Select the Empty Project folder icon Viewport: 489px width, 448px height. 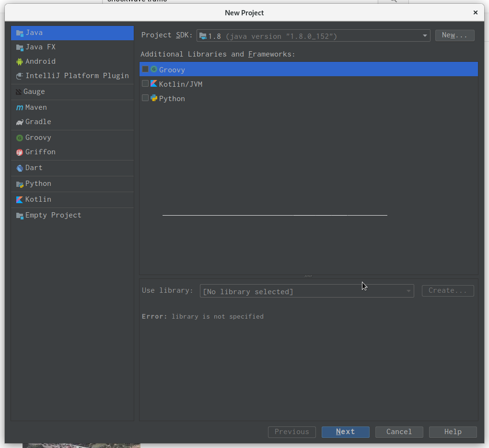(x=20, y=216)
